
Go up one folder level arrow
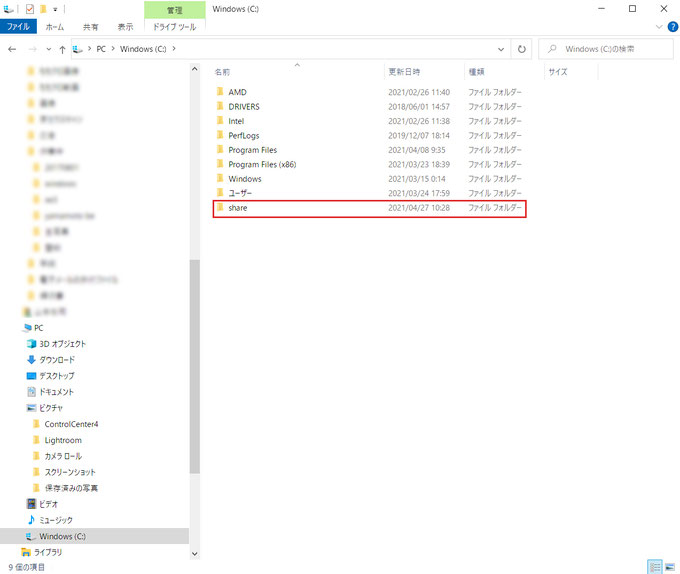[x=62, y=49]
